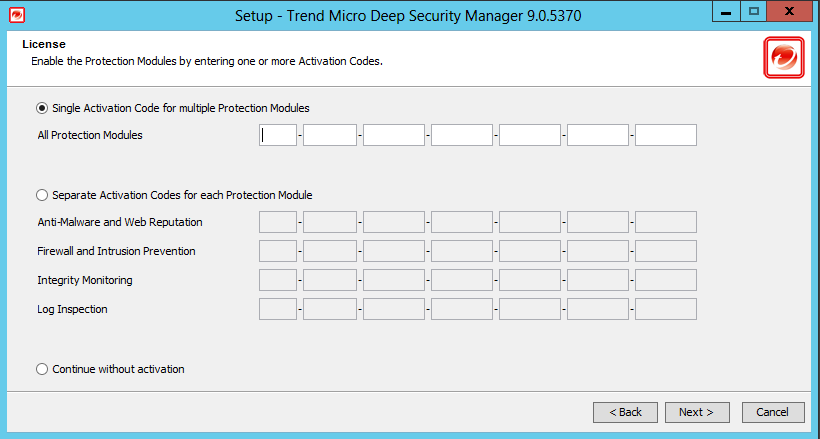
Task: Close the Setup window
Action: 790,12
